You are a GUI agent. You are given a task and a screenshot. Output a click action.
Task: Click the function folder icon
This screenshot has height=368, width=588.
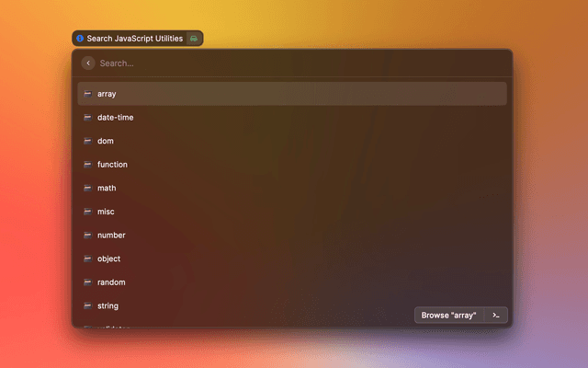(x=87, y=165)
